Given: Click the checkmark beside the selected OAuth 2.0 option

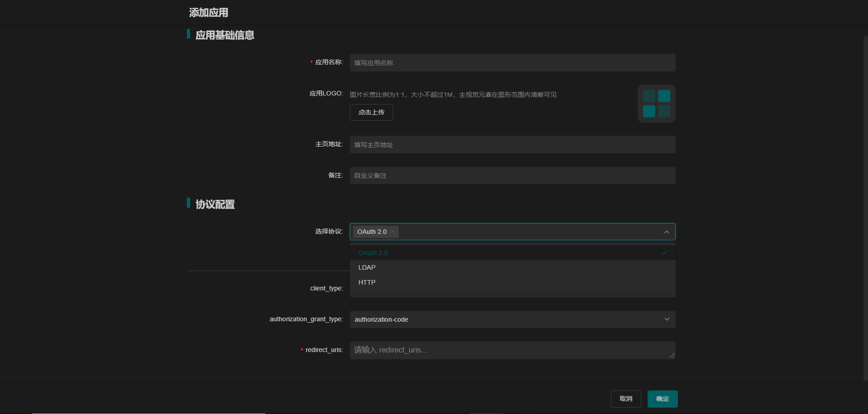Looking at the screenshot, I should 664,253.
